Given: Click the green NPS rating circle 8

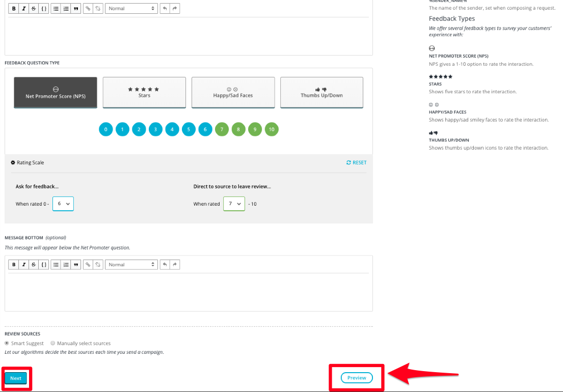Looking at the screenshot, I should 238,129.
